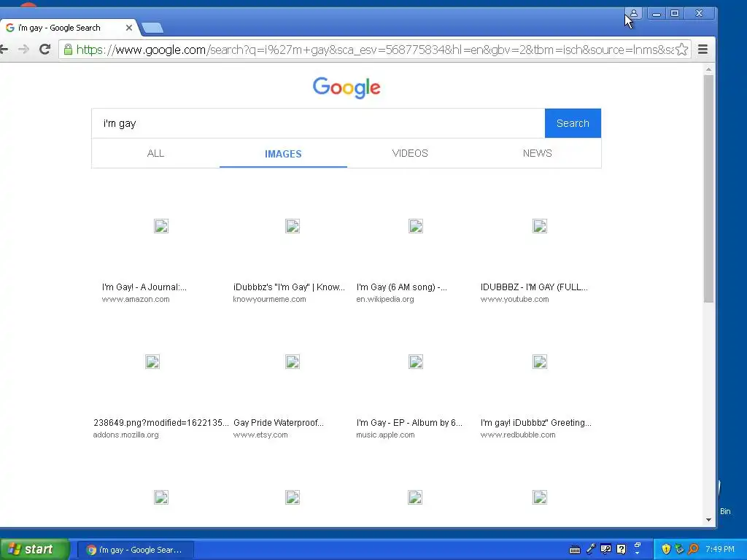Open the redbubble.com image thumbnail
Viewport: 747px width, 560px height.
pyautogui.click(x=540, y=362)
